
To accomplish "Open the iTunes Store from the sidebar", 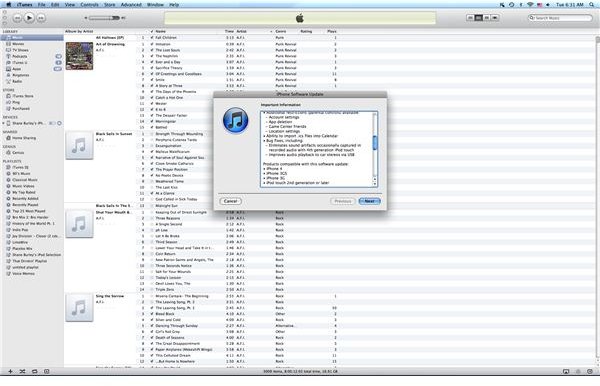I will pyautogui.click(x=32, y=96).
